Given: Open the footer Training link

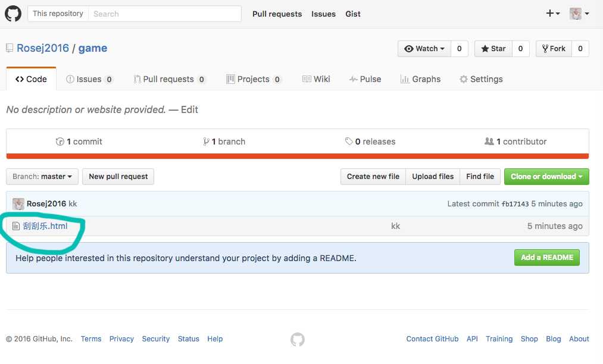Looking at the screenshot, I should (x=499, y=338).
